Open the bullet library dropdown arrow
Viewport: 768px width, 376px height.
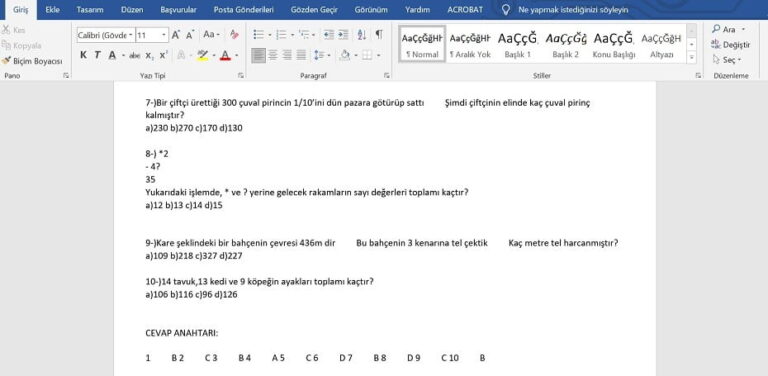pos(269,35)
